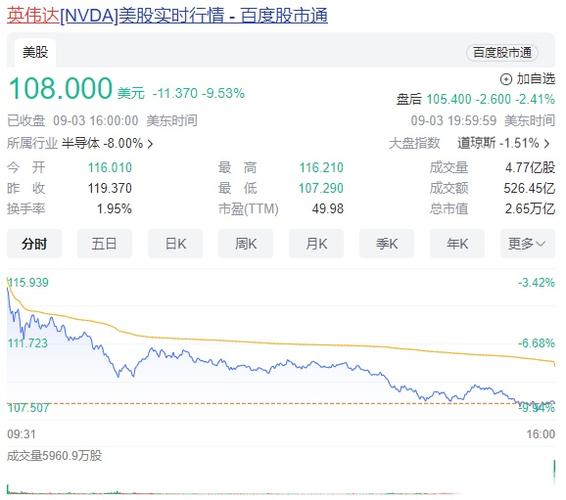566x500 pixels.
Task: Click the -3.42% chart axis label
Action: click(x=536, y=283)
